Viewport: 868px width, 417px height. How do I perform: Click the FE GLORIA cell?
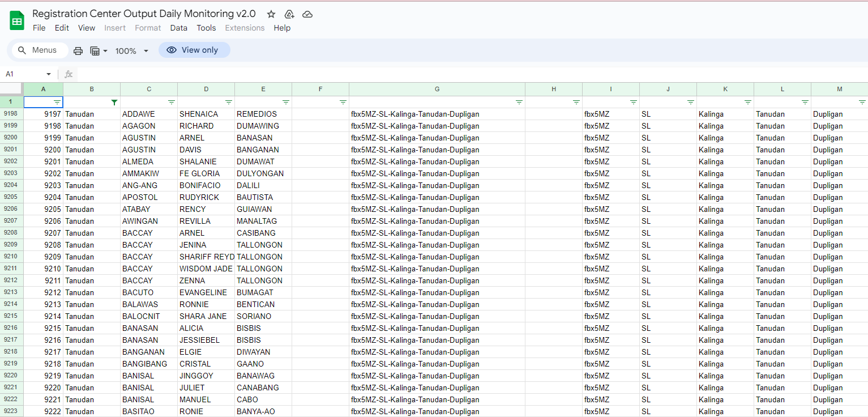(x=206, y=173)
